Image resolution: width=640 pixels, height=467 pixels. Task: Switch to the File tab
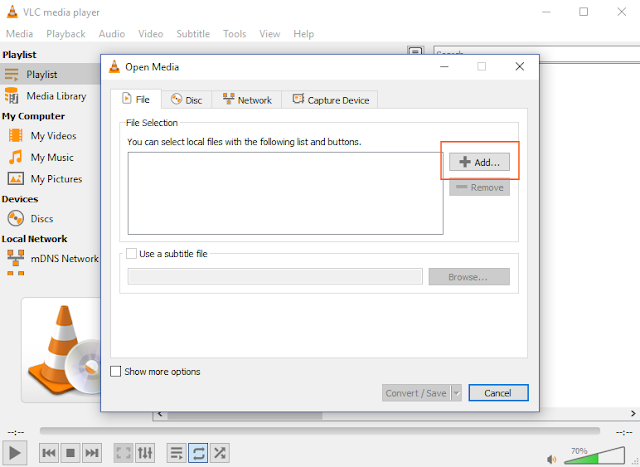coord(136,99)
